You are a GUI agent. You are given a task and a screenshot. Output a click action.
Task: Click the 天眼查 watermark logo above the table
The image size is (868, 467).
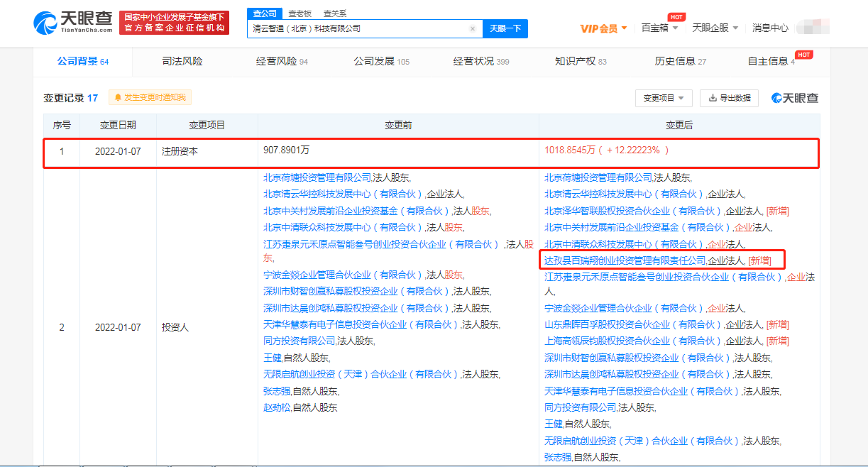pyautogui.click(x=795, y=99)
